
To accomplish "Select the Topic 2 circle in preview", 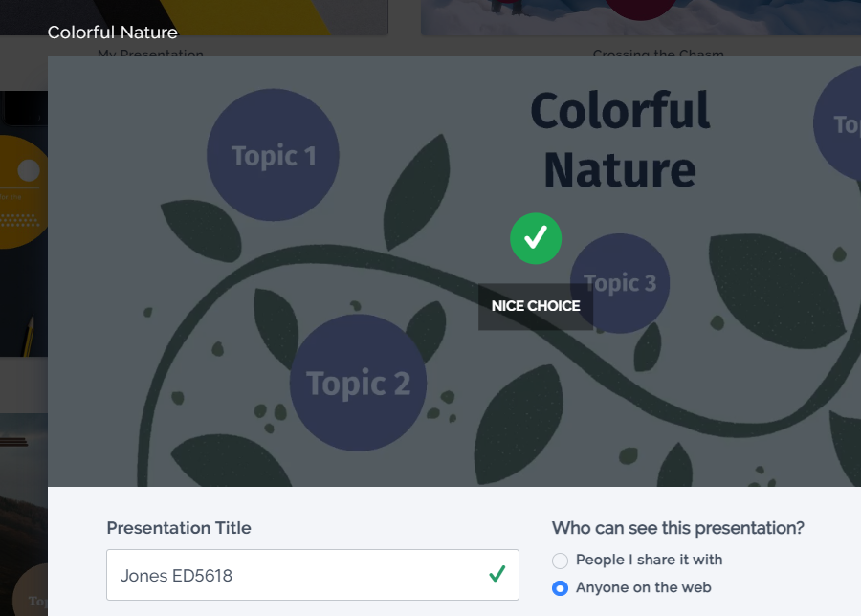I will pos(358,384).
